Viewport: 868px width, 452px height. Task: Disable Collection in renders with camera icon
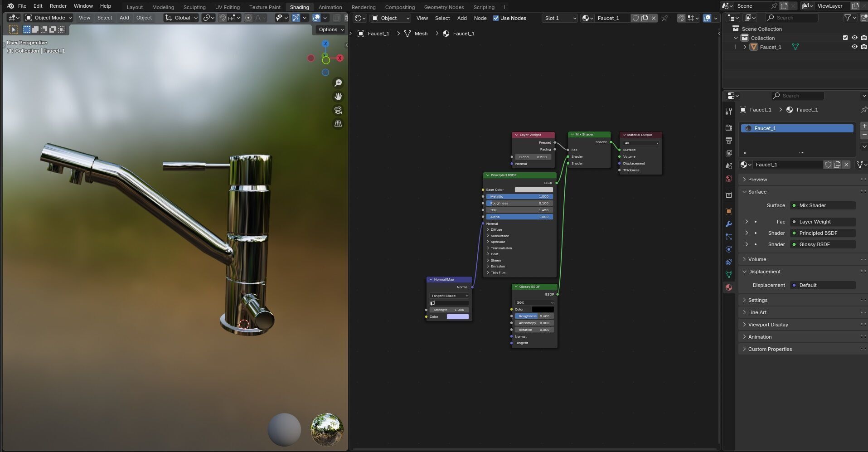tap(864, 38)
